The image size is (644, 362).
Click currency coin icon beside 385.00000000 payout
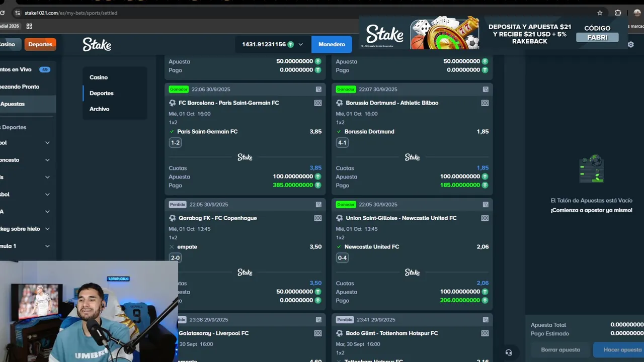click(x=318, y=185)
